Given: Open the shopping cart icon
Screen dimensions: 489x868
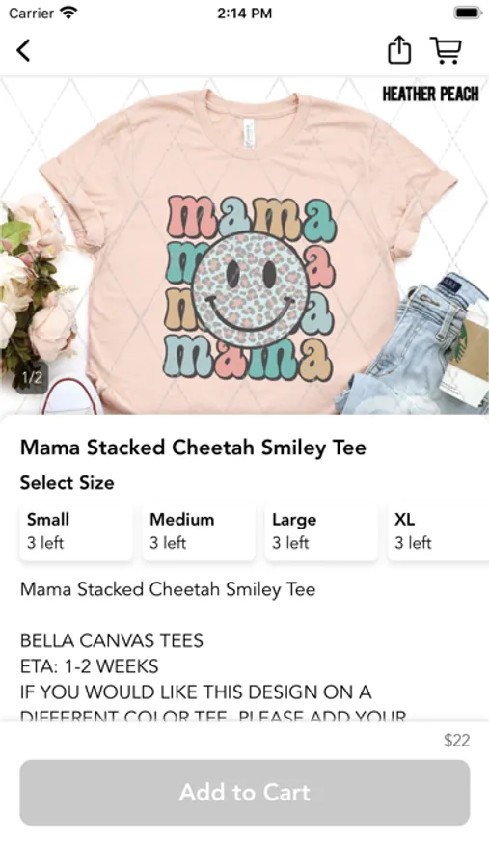Looking at the screenshot, I should click(447, 50).
